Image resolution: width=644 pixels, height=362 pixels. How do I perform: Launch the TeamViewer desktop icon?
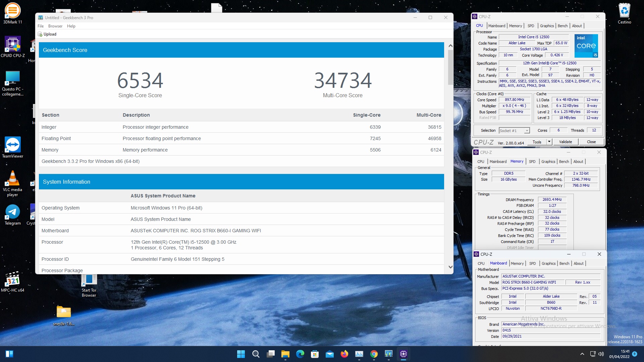(x=12, y=147)
